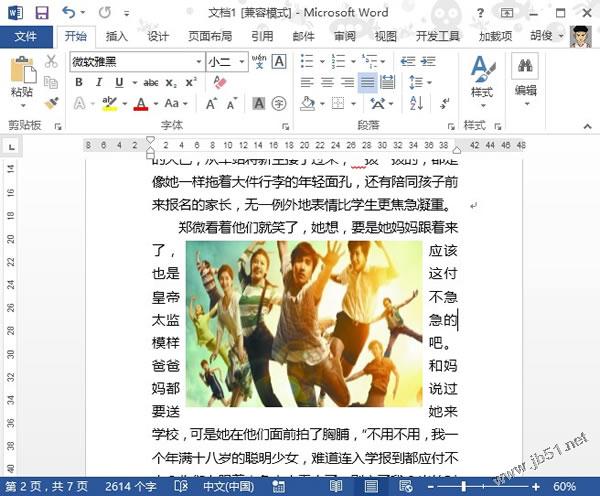Screen dimensions: 600x496
Task: Show or hide paragraph marks
Action: tap(445, 103)
